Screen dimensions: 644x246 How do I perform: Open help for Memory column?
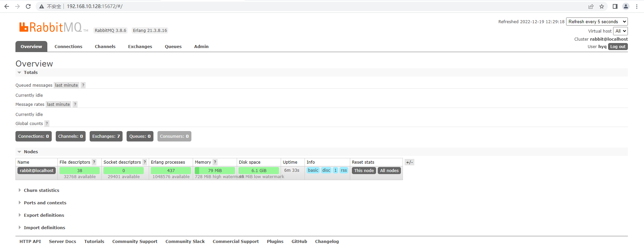click(215, 162)
